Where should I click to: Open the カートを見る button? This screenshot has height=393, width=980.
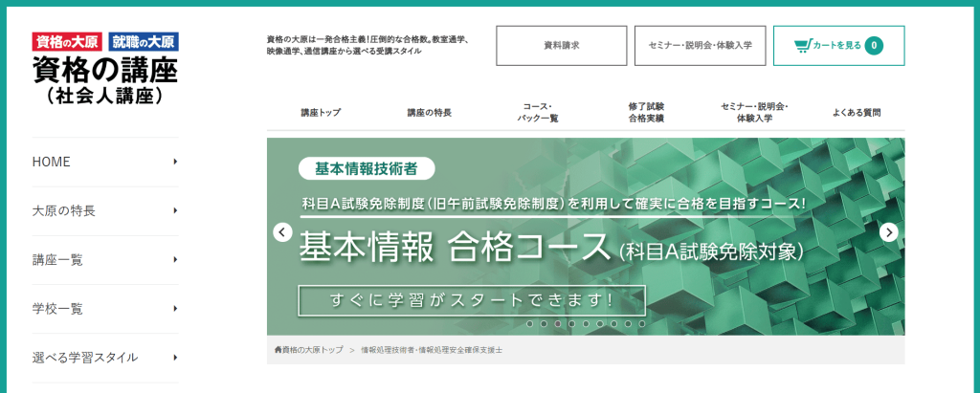click(838, 46)
